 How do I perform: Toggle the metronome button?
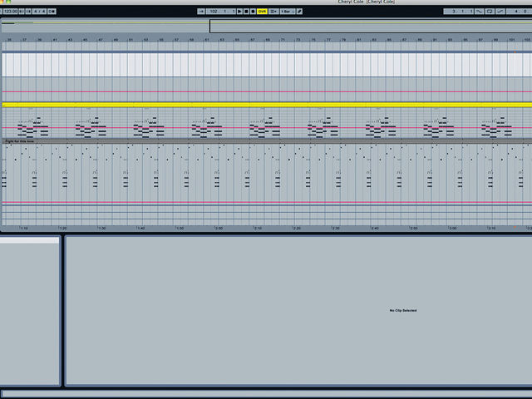[52, 11]
